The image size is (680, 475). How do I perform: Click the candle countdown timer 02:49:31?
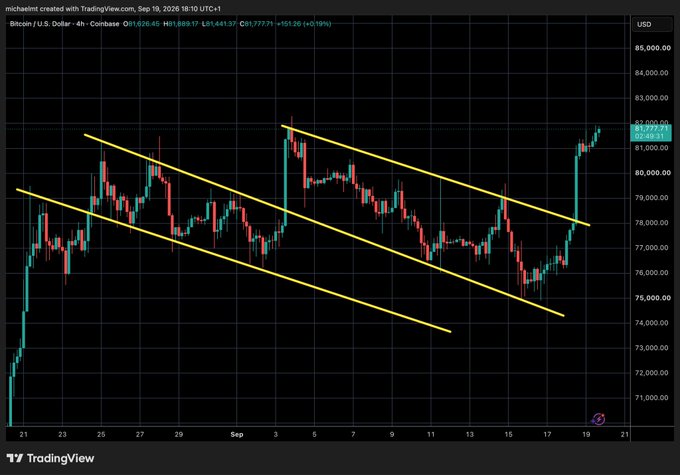coord(649,136)
